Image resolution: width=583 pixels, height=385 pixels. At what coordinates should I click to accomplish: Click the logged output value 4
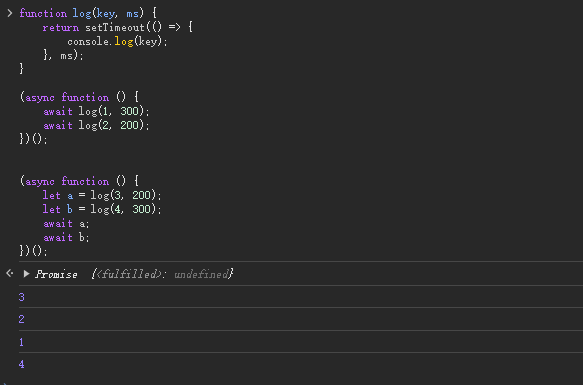tap(22, 364)
